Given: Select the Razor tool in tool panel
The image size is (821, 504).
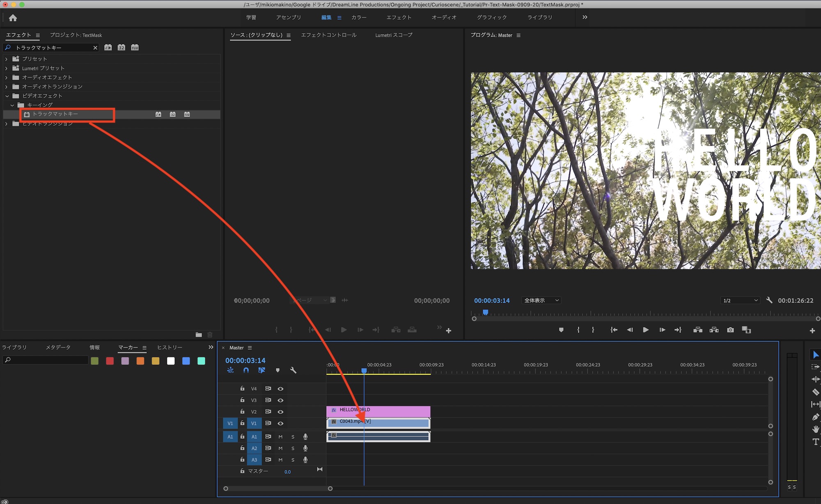Looking at the screenshot, I should [x=815, y=392].
